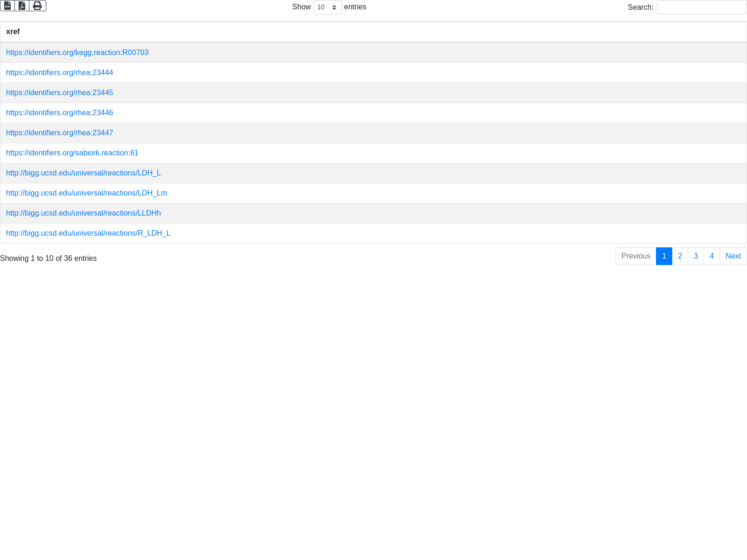
Task: Go to page 2 of results
Action: pos(680,256)
